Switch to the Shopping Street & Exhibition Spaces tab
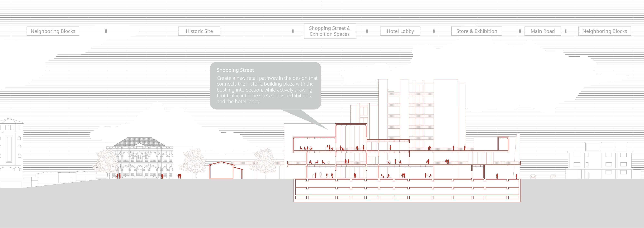This screenshot has width=644, height=228. coord(330,31)
